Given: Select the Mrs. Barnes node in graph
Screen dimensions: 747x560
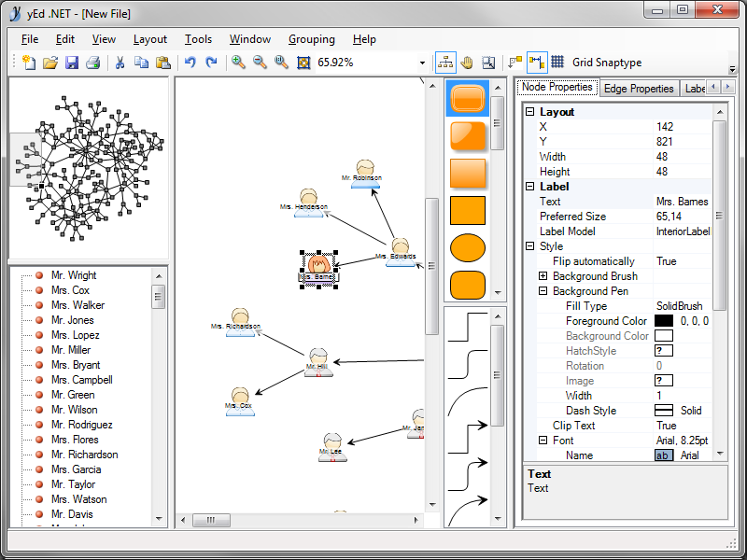Looking at the screenshot, I should pos(318,269).
